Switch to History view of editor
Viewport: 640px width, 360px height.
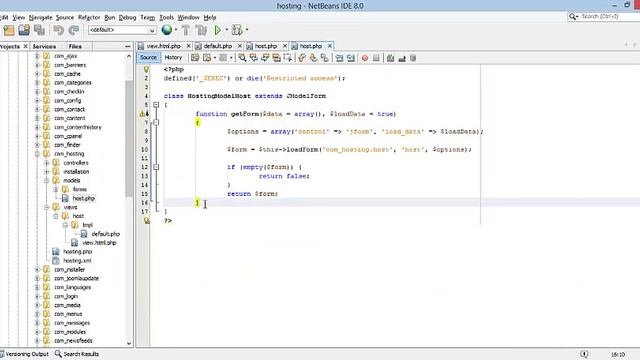(x=173, y=58)
